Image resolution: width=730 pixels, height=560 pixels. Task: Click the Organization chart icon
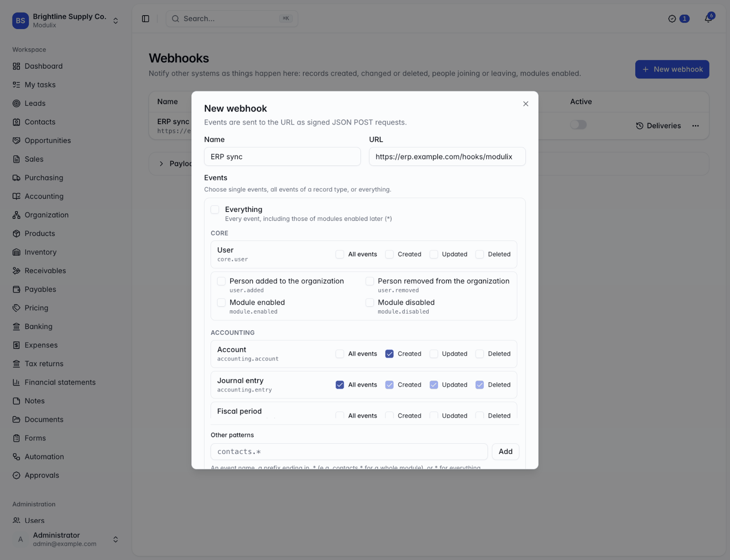pos(16,215)
